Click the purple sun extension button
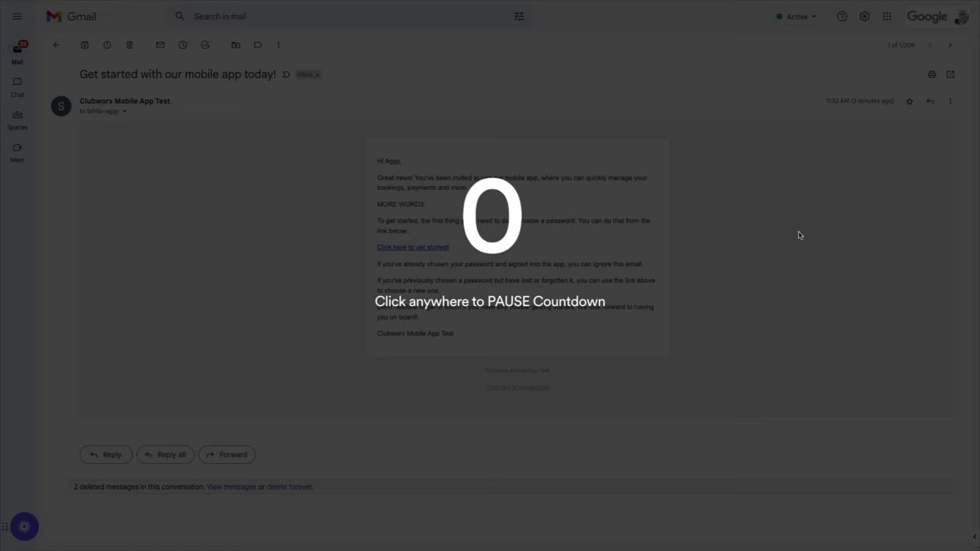Viewport: 980px width, 551px height. click(24, 527)
